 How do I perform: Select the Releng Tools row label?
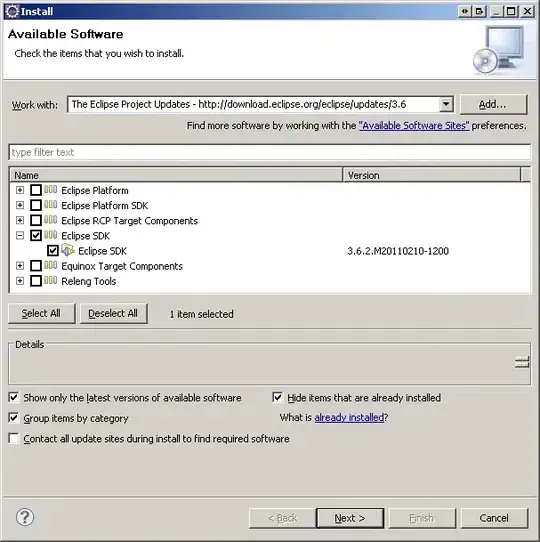(x=89, y=281)
